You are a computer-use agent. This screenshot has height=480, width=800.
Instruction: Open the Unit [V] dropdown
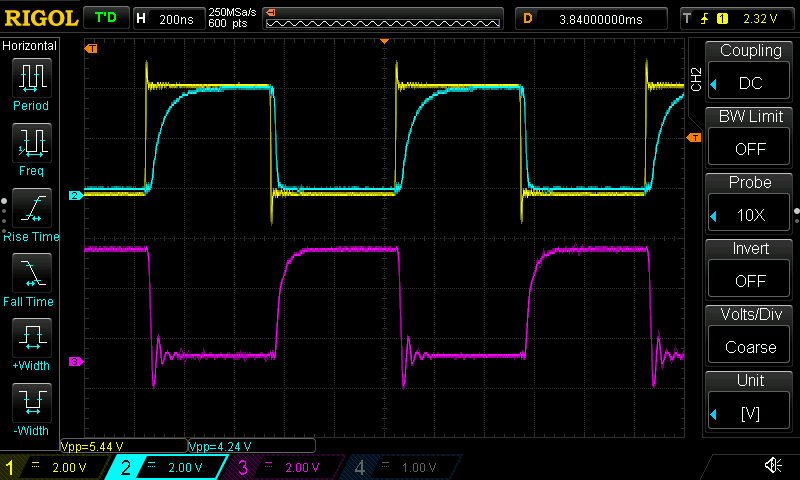point(751,398)
